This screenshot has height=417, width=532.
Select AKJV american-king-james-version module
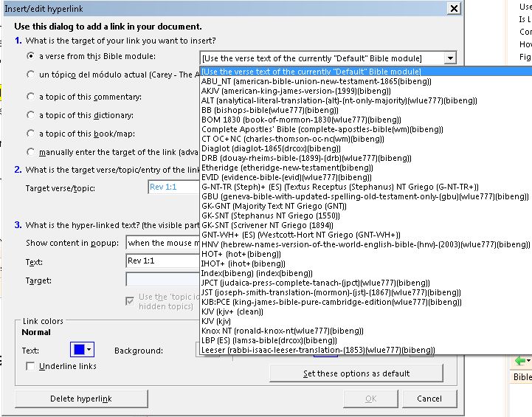(367, 91)
